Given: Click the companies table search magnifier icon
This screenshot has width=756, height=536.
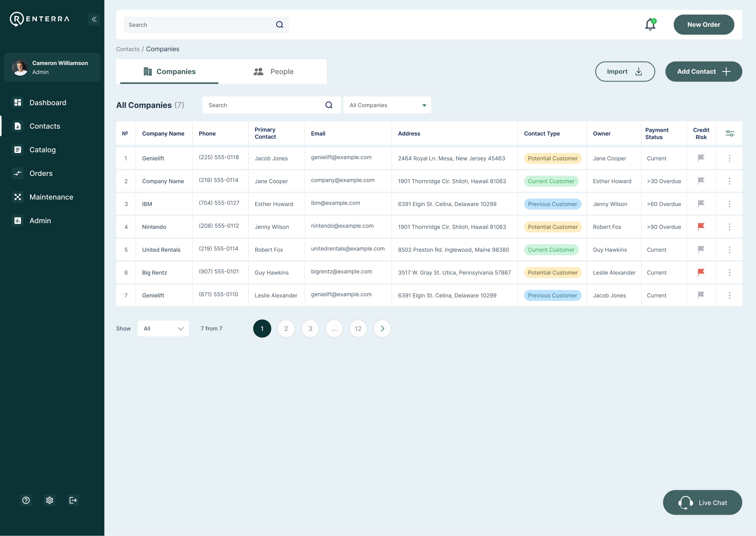Looking at the screenshot, I should (x=329, y=105).
